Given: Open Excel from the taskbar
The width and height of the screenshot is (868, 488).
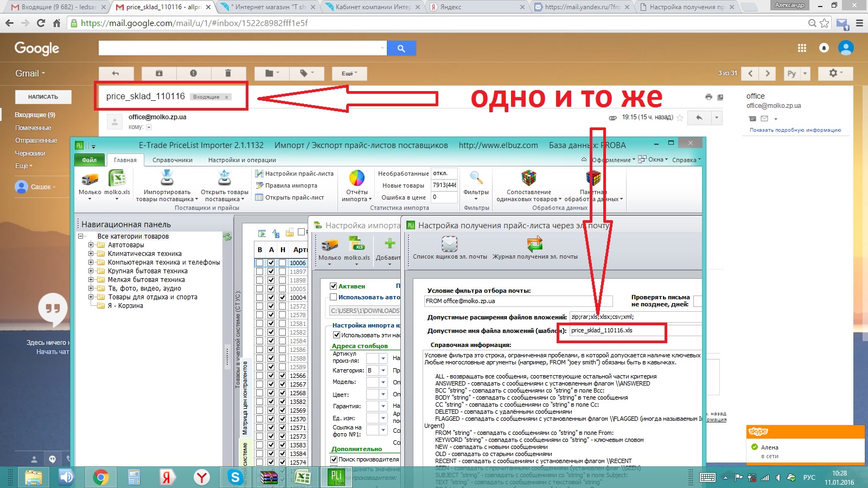Looking at the screenshot, I should pos(302,477).
